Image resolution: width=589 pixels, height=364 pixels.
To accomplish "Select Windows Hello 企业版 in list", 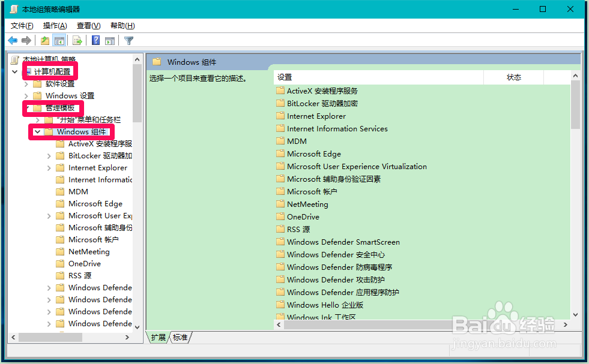I will [325, 305].
